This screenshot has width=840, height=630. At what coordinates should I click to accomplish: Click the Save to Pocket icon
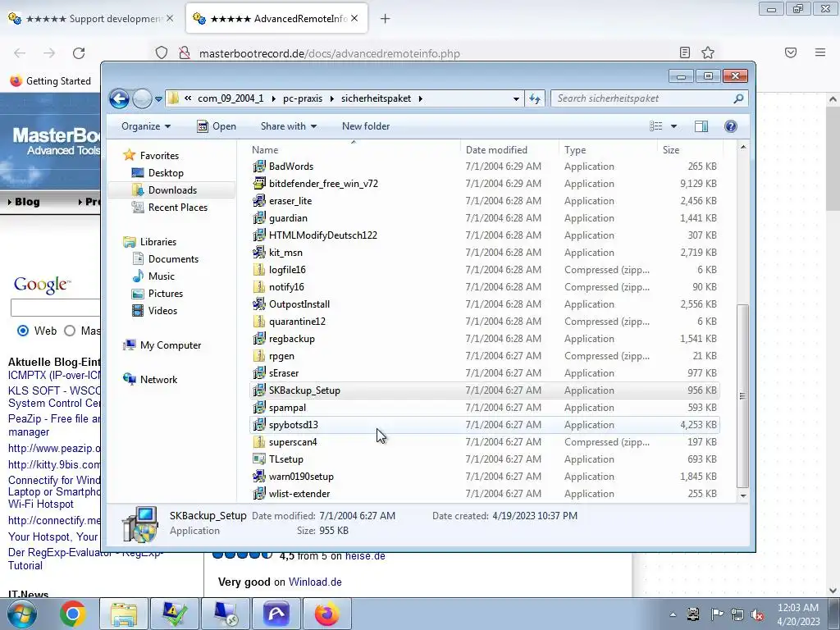point(791,52)
